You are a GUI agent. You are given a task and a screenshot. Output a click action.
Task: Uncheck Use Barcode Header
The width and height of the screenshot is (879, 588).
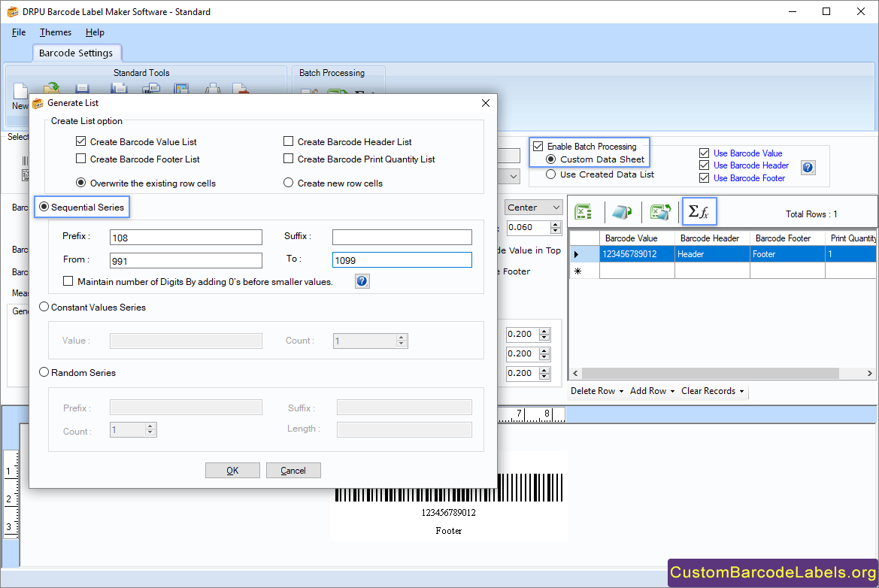(x=704, y=165)
